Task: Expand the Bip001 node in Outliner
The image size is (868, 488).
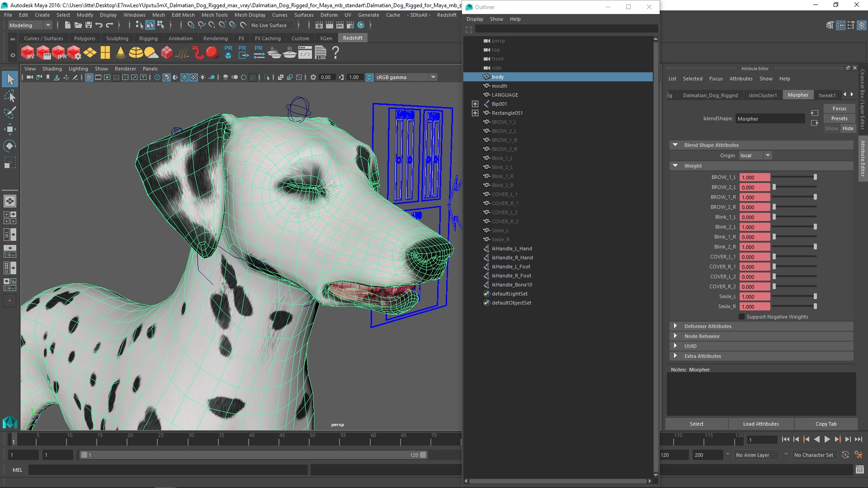Action: tap(475, 104)
